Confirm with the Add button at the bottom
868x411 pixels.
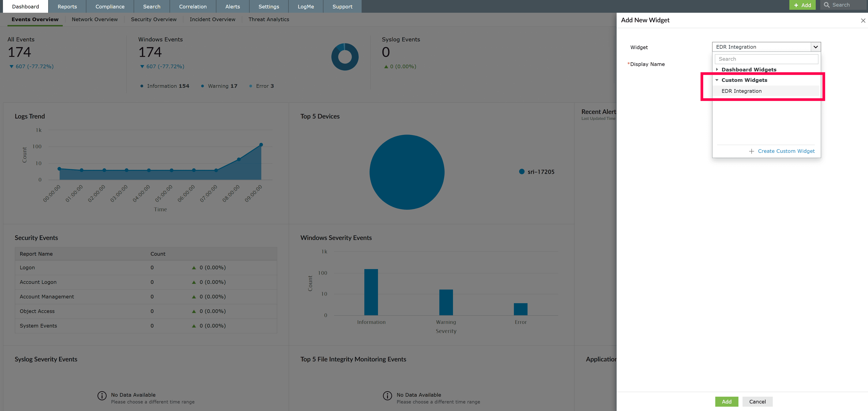pyautogui.click(x=727, y=401)
